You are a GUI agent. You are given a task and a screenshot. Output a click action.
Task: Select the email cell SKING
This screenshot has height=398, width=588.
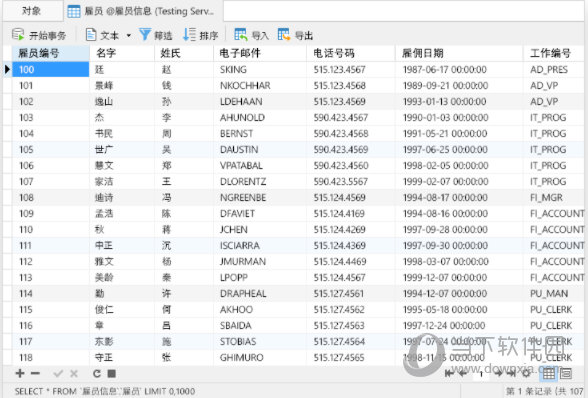(x=260, y=69)
